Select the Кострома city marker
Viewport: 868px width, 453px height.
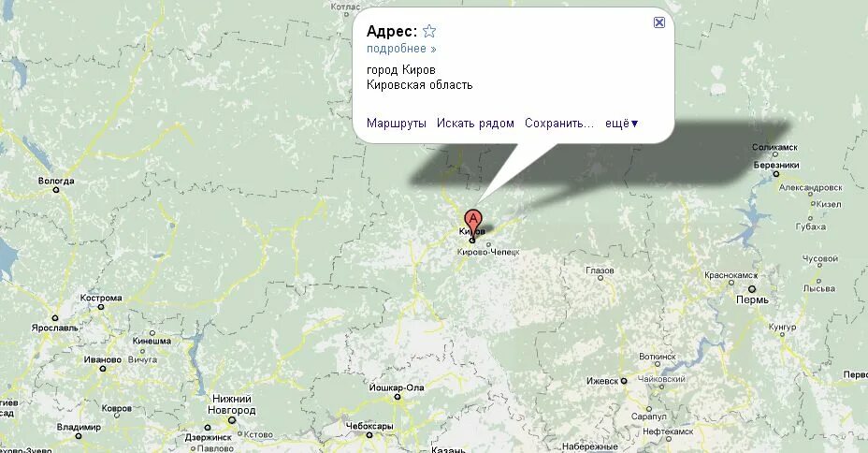[x=101, y=307]
